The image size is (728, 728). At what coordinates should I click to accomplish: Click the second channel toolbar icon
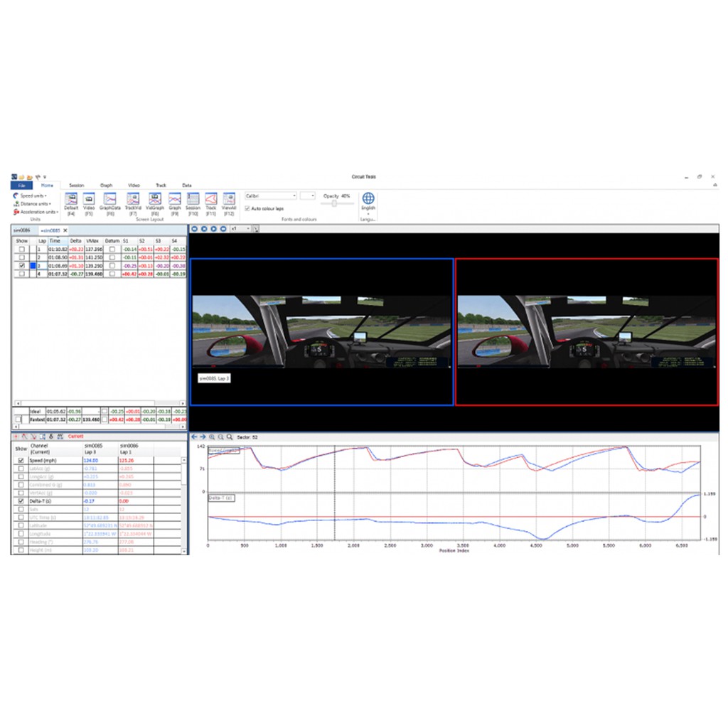coord(25,437)
